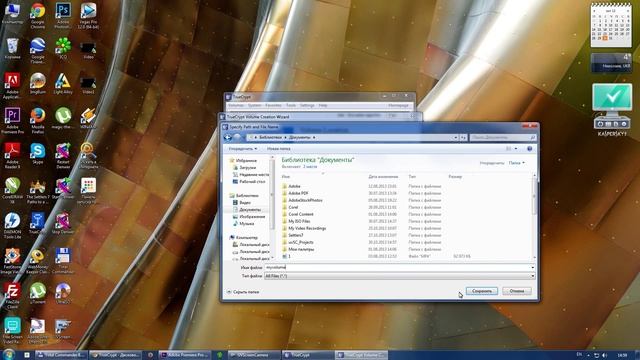
Task: Open Mozilla Firefox desktop shortcut
Action: 38,120
